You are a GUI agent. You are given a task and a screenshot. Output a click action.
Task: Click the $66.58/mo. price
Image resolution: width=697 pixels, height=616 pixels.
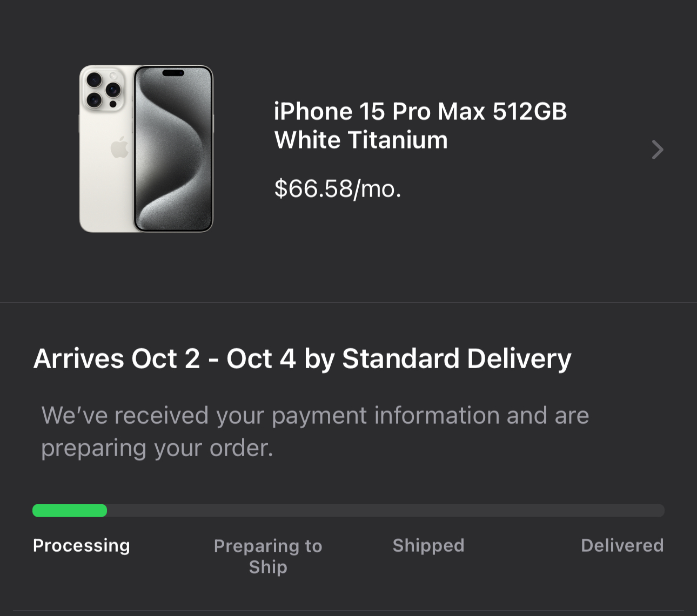[x=338, y=188]
